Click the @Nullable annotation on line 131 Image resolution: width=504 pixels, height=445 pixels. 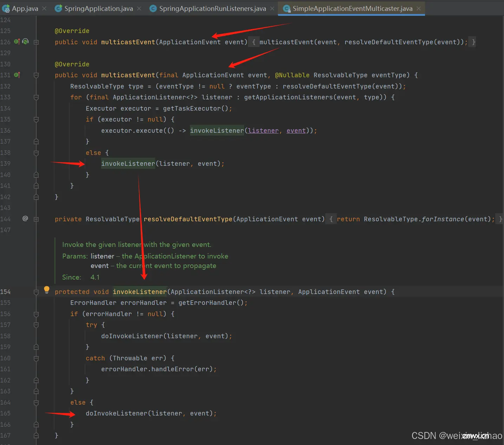[x=292, y=75]
